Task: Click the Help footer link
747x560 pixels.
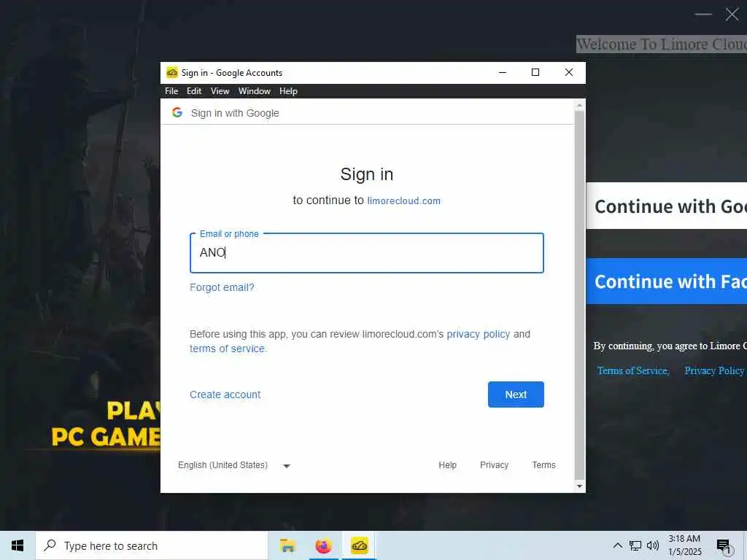Action: (447, 464)
